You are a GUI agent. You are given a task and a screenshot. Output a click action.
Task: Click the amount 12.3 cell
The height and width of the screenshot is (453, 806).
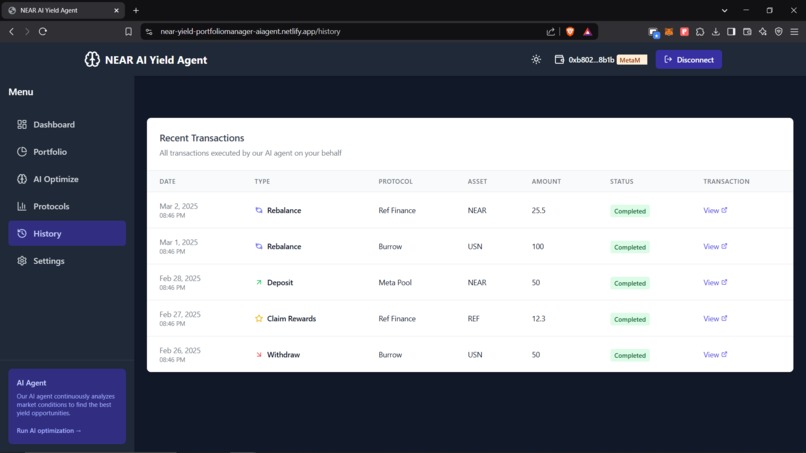coord(538,318)
